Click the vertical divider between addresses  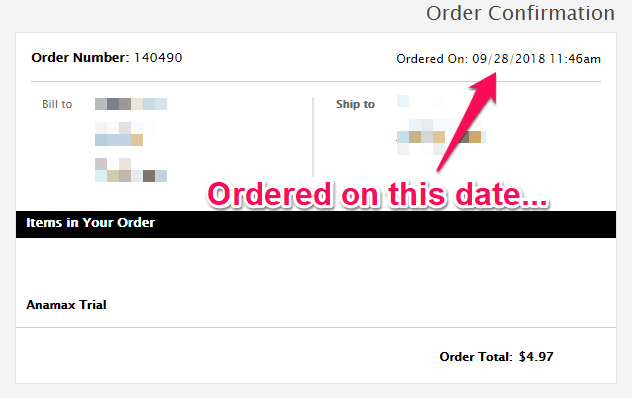pos(313,137)
